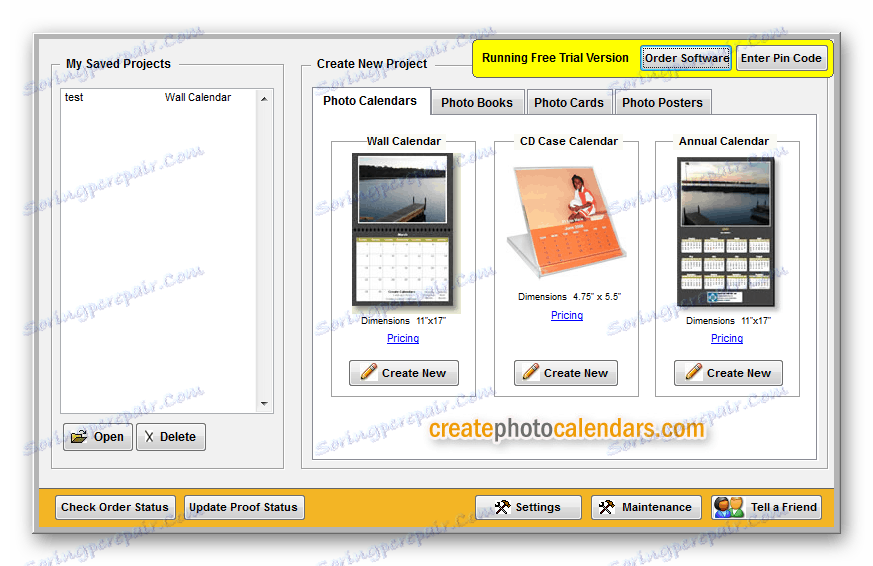Screen dimensions: 873x566
Task: Create New Wall Calendar project
Action: 404,373
